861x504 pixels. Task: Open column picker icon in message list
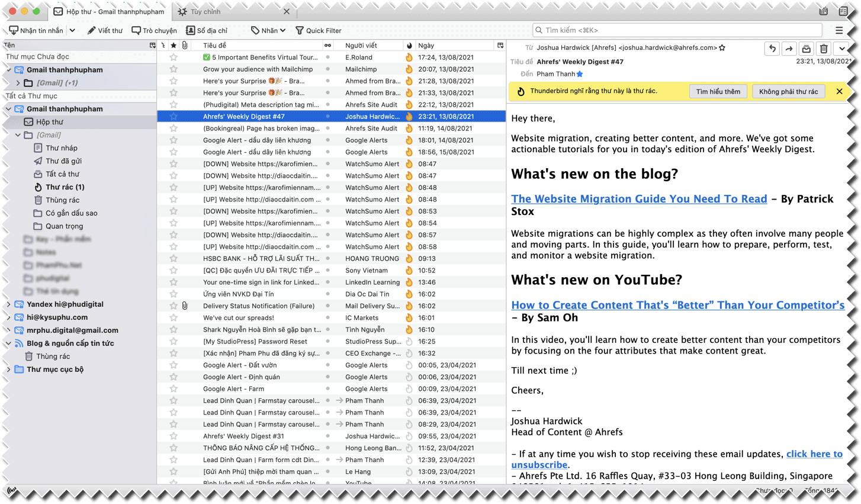(x=500, y=46)
